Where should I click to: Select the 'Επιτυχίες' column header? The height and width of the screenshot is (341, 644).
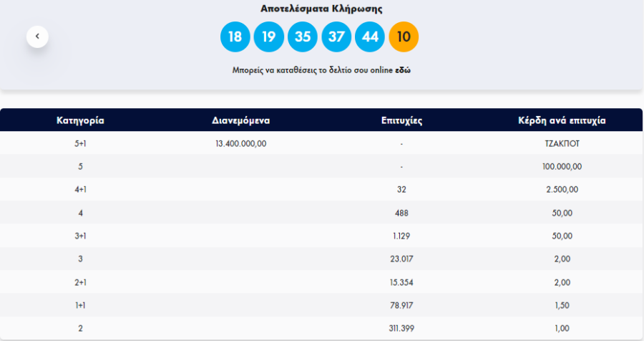[402, 120]
